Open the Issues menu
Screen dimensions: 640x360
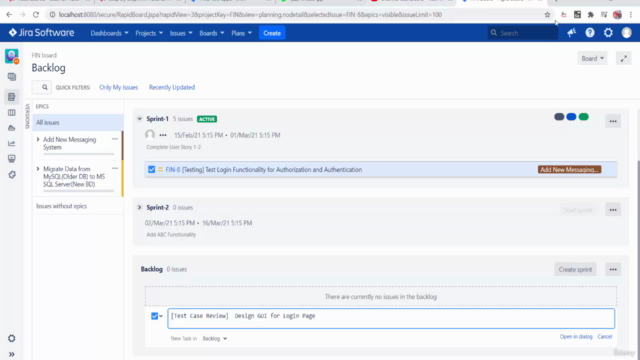click(x=181, y=33)
